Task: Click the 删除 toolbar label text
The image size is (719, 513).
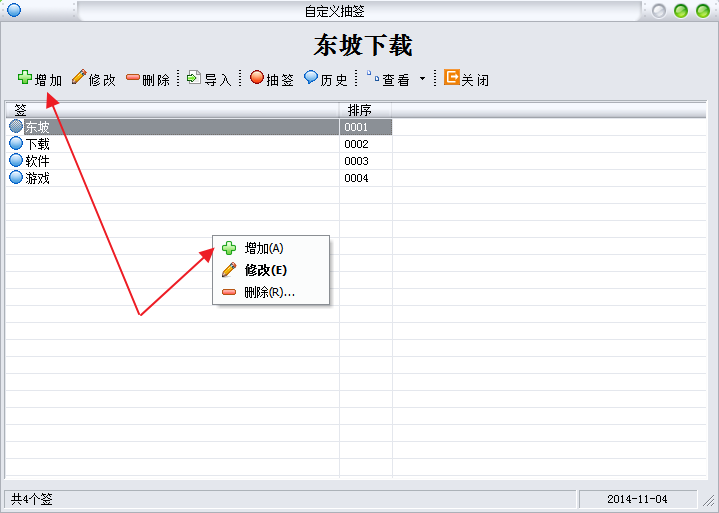Action: (x=156, y=80)
